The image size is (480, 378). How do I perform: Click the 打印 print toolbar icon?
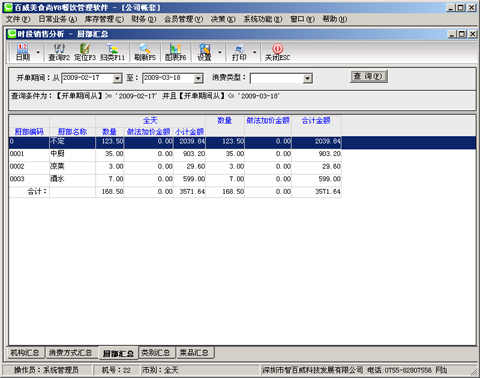[239, 52]
